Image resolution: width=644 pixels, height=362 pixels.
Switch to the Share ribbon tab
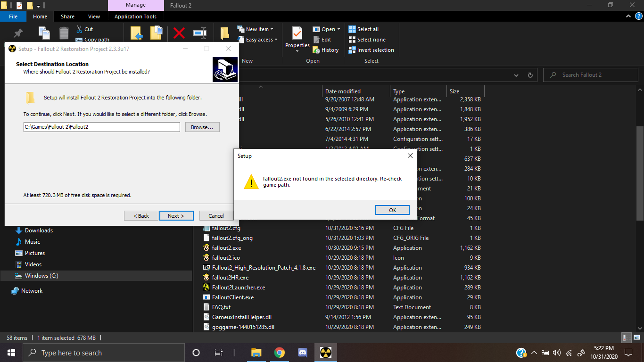click(67, 16)
